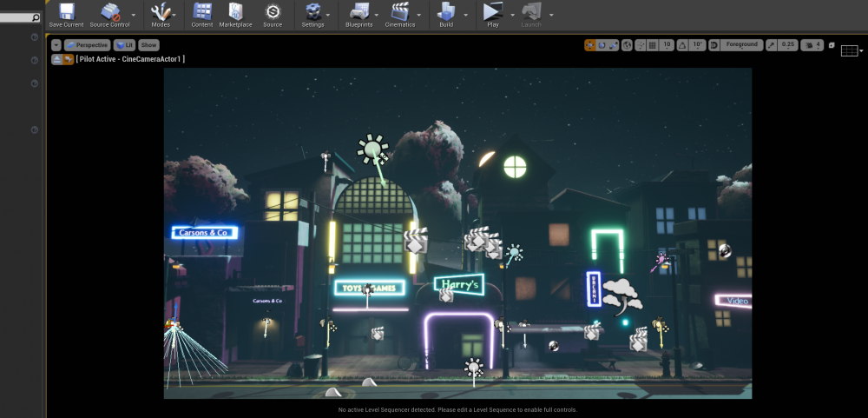The width and height of the screenshot is (868, 418).
Task: Open the Lit view mode menu
Action: [124, 44]
